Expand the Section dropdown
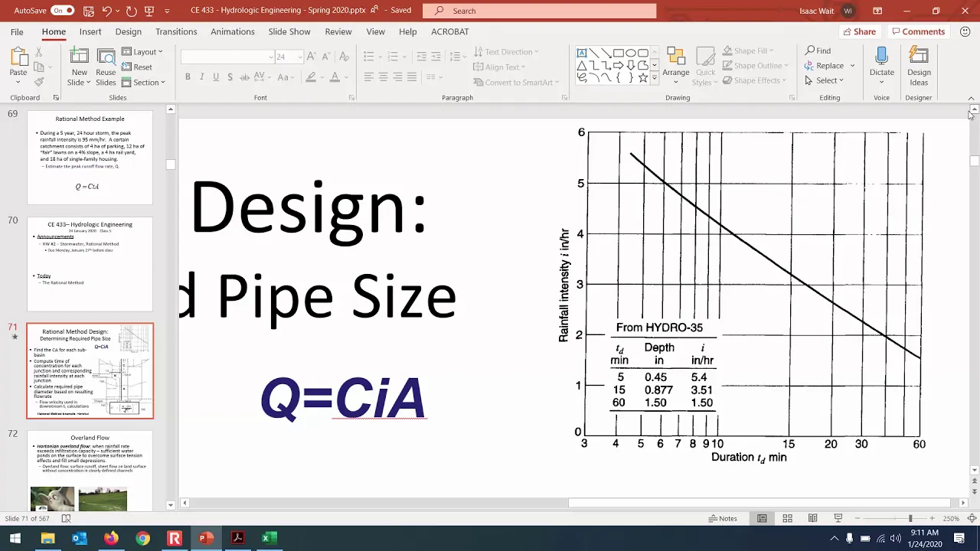Viewport: 980px width, 551px height. 143,83
